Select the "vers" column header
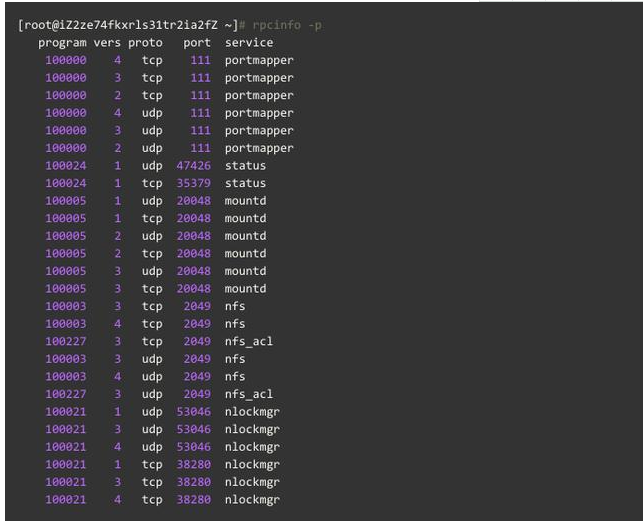This screenshot has width=643, height=521. coord(107,43)
